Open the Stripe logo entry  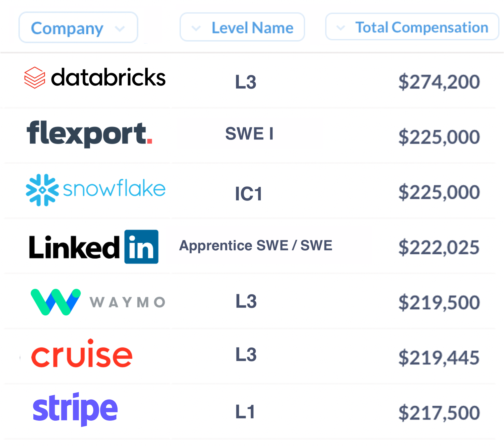(75, 409)
